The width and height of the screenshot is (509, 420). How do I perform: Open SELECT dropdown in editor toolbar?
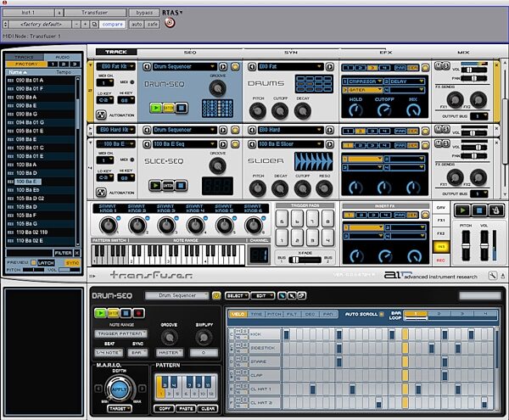pos(237,295)
